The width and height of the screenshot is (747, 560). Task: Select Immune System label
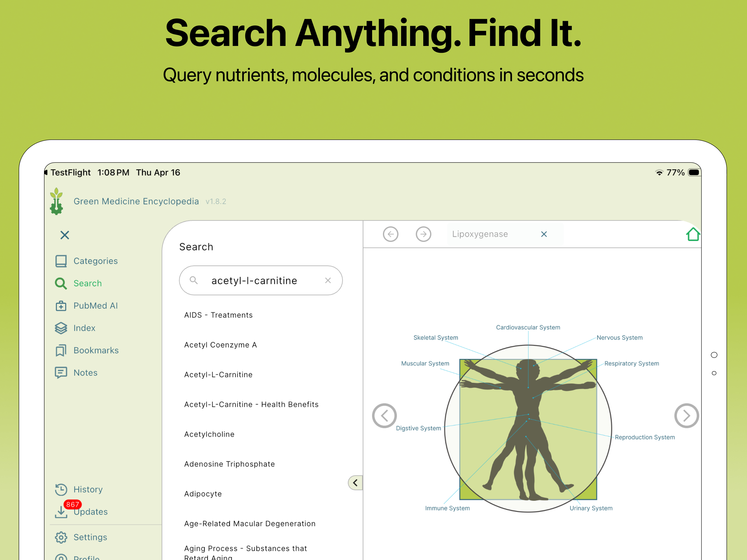(447, 508)
